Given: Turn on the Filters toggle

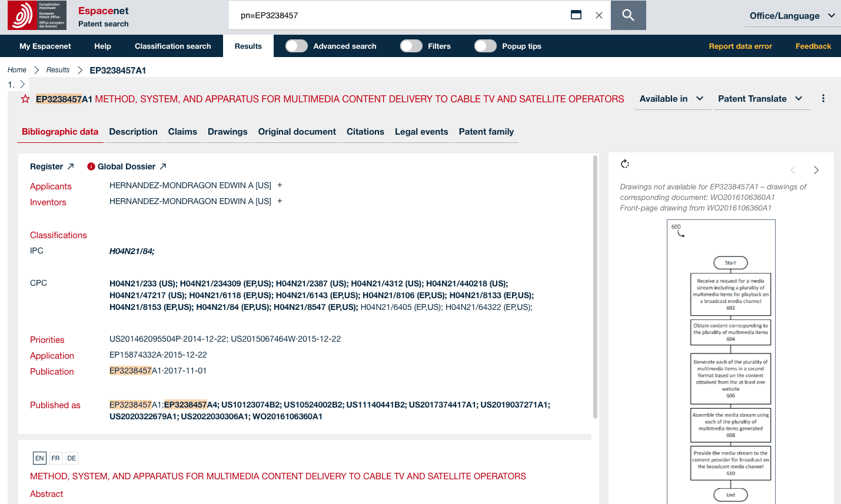Looking at the screenshot, I should [411, 46].
